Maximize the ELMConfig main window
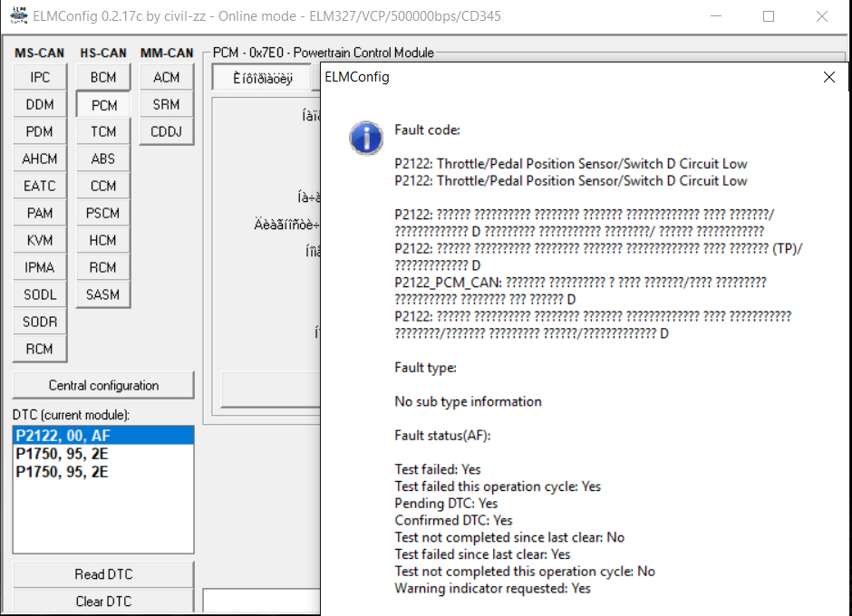The width and height of the screenshot is (852, 616). coord(769,16)
